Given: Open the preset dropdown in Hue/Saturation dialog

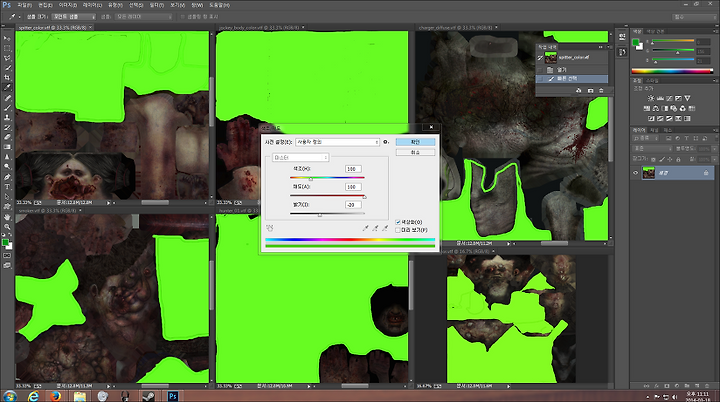Looking at the screenshot, I should pyautogui.click(x=337, y=142).
